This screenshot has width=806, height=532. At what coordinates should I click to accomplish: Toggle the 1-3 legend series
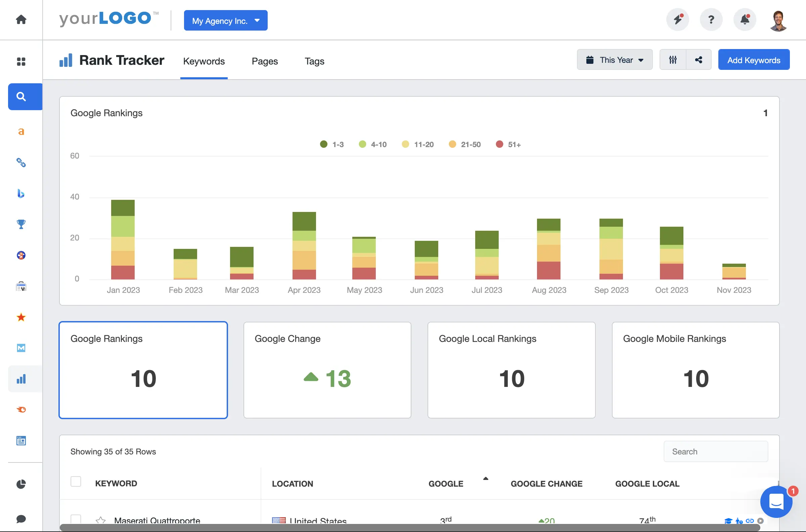pyautogui.click(x=332, y=144)
